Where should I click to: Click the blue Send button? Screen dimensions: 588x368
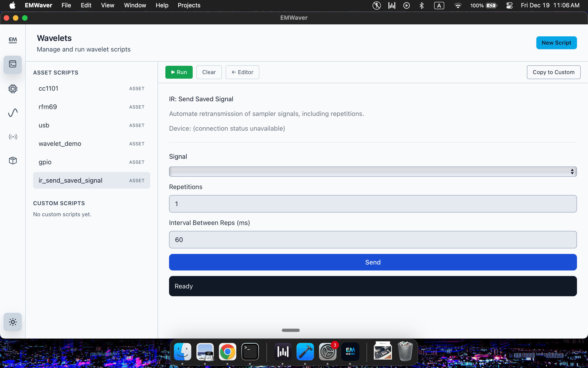pyautogui.click(x=373, y=262)
